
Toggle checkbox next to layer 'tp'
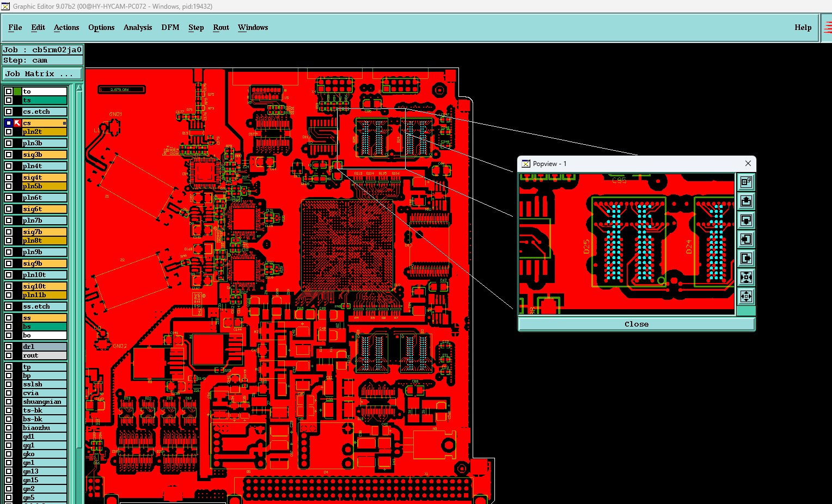tap(9, 367)
